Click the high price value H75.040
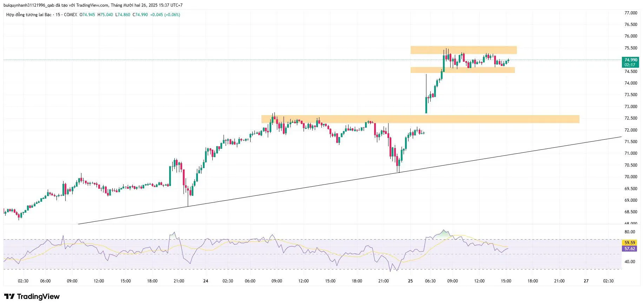The width and height of the screenshot is (644, 307). pyautogui.click(x=105, y=15)
